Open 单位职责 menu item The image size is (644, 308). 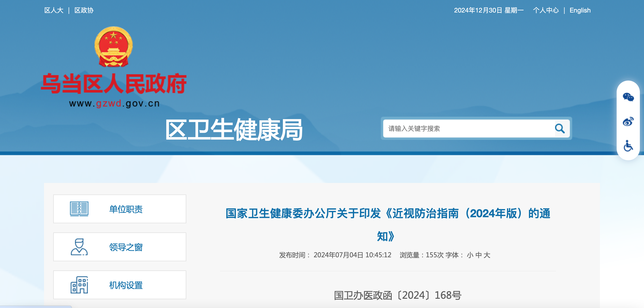pos(120,209)
